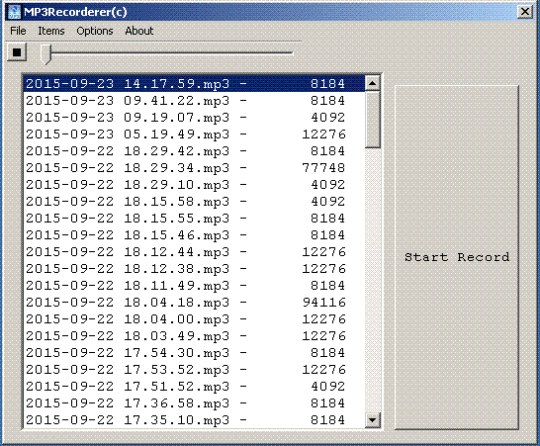Select recording 2015-09-23 05.19.49.mp3

195,134
